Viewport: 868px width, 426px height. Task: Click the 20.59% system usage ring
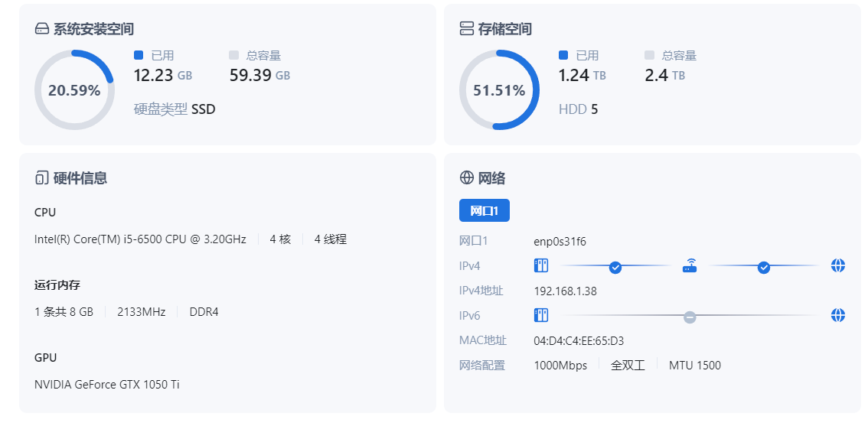pyautogui.click(x=74, y=90)
